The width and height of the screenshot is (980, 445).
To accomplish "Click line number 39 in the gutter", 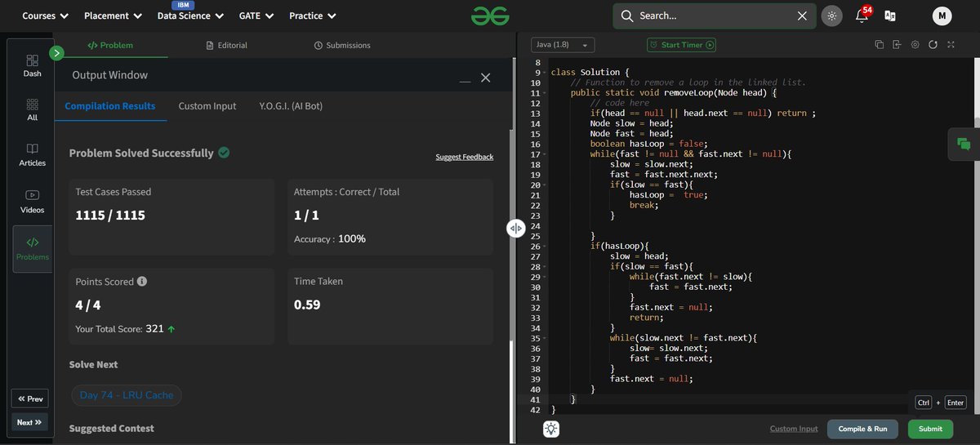I will coord(535,379).
